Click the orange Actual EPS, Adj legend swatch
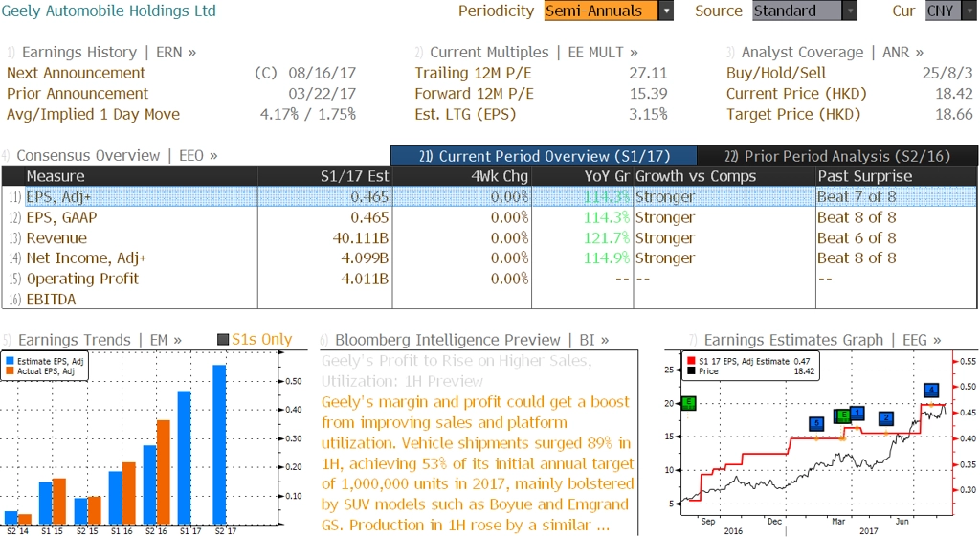This screenshot has width=980, height=538. (x=10, y=371)
